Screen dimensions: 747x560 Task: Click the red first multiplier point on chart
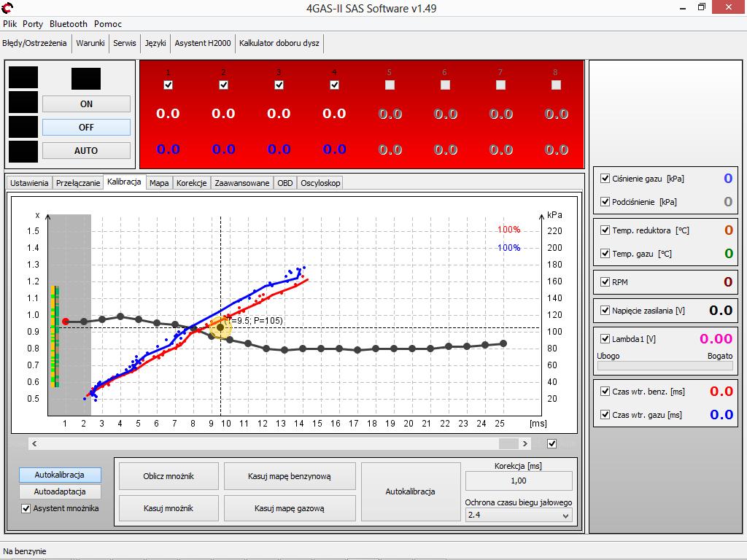(66, 322)
